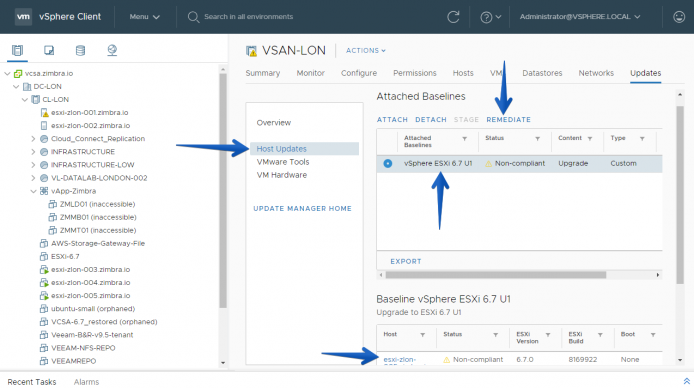The image size is (694, 388).
Task: Click the search magnifier icon
Action: coord(193,17)
